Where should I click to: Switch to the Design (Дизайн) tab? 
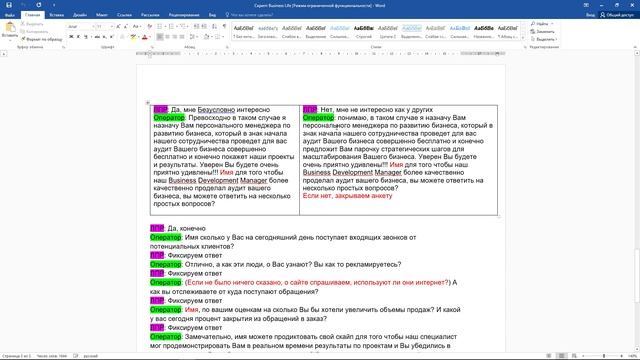(x=80, y=15)
